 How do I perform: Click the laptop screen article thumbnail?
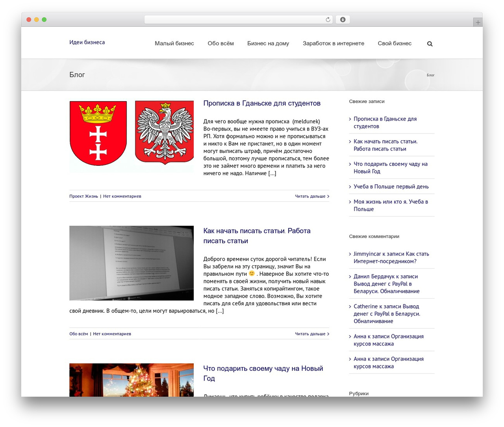click(132, 263)
